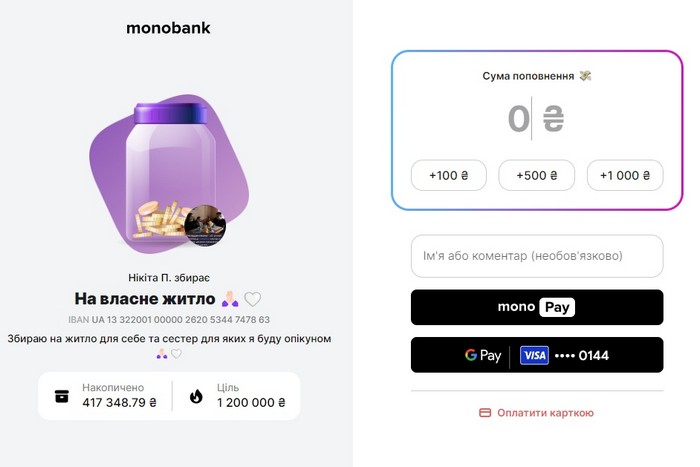
Task: Click the archive box icon near Накопичено
Action: (x=62, y=396)
